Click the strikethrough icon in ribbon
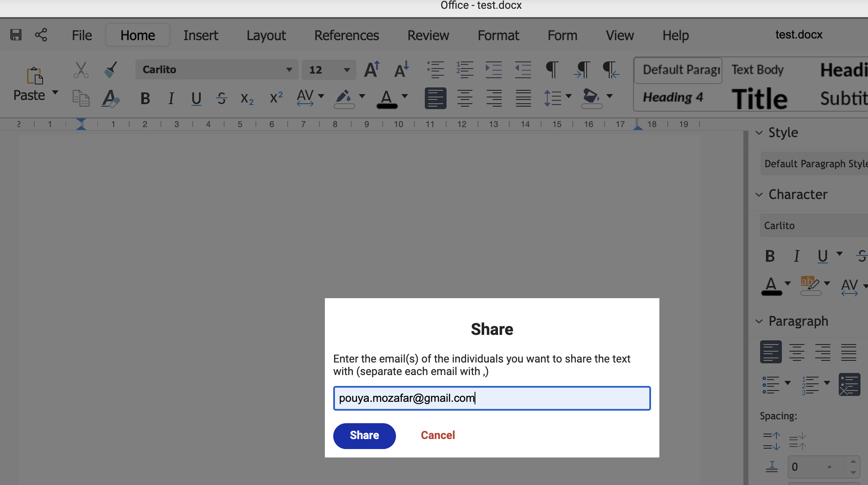The height and width of the screenshot is (485, 868). pyautogui.click(x=222, y=99)
